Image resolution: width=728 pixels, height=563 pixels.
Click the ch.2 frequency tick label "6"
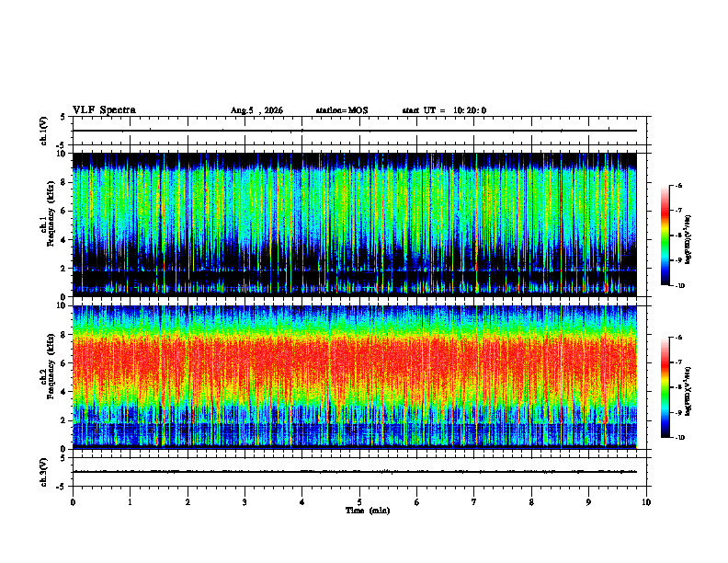tap(65, 363)
